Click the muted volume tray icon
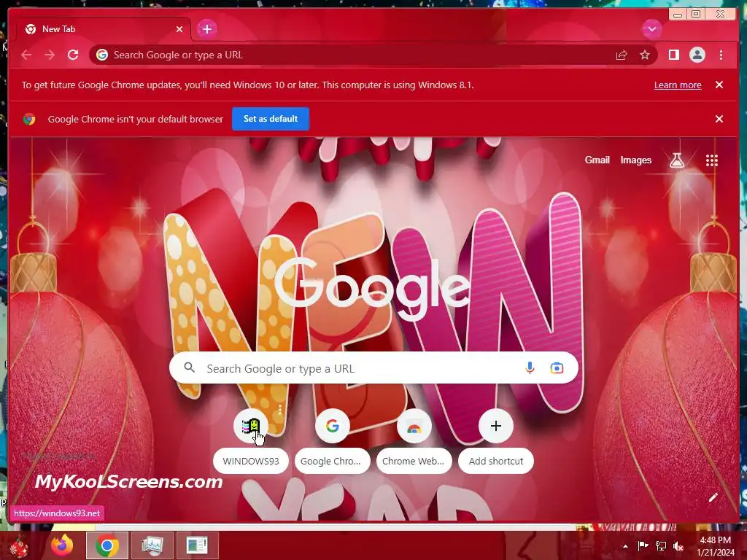The height and width of the screenshot is (560, 747). click(678, 546)
